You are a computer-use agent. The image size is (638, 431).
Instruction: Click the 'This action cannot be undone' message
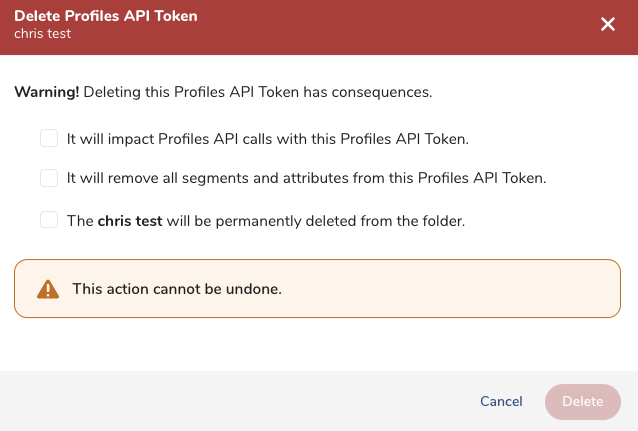pyautogui.click(x=177, y=289)
